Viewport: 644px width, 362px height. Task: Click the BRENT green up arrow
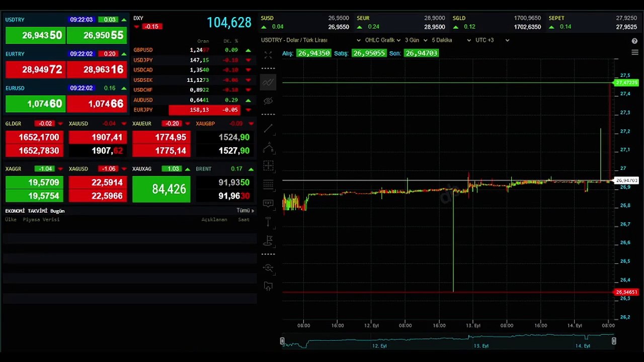[x=251, y=169]
